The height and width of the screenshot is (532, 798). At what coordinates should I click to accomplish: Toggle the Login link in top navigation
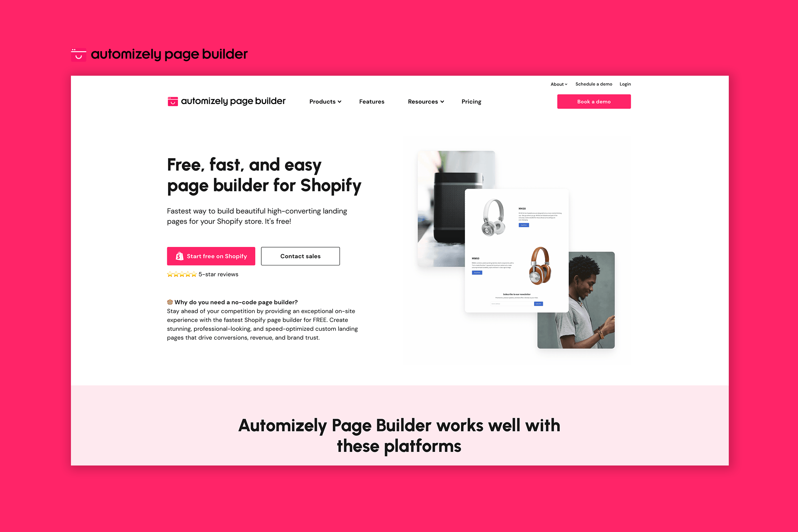click(x=625, y=84)
